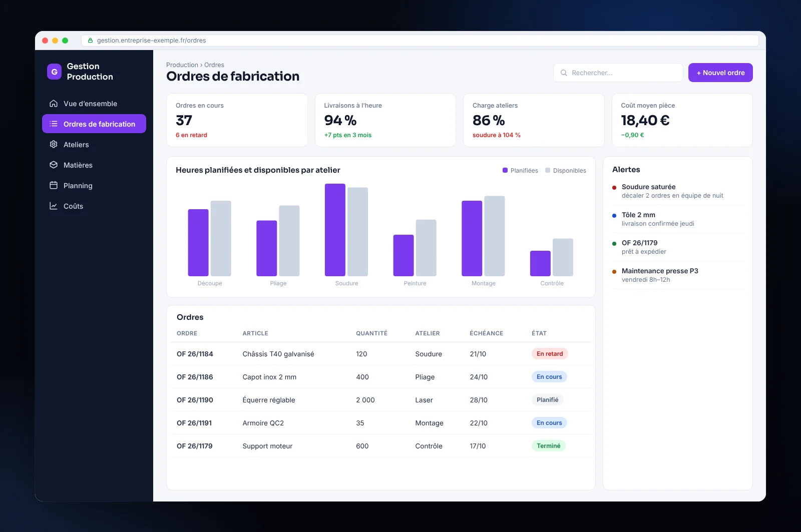Open the OF 26/1179 alert entry
Image resolution: width=801 pixels, height=532 pixels.
click(x=677, y=247)
